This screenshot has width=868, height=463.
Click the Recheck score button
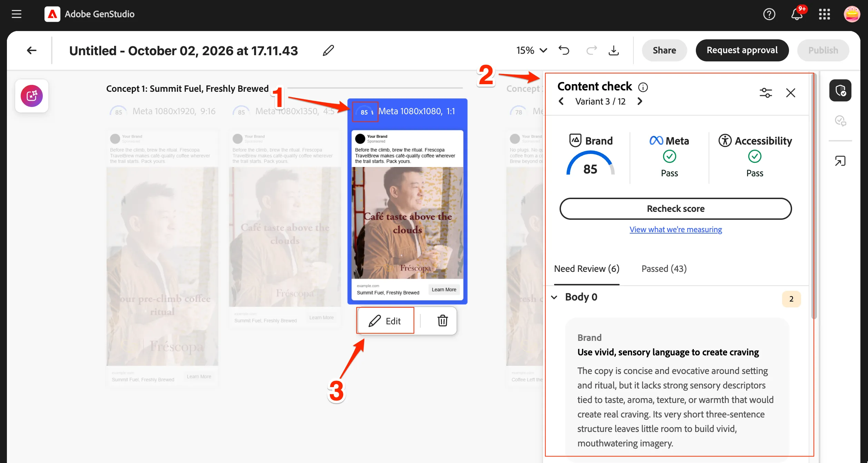(x=675, y=209)
